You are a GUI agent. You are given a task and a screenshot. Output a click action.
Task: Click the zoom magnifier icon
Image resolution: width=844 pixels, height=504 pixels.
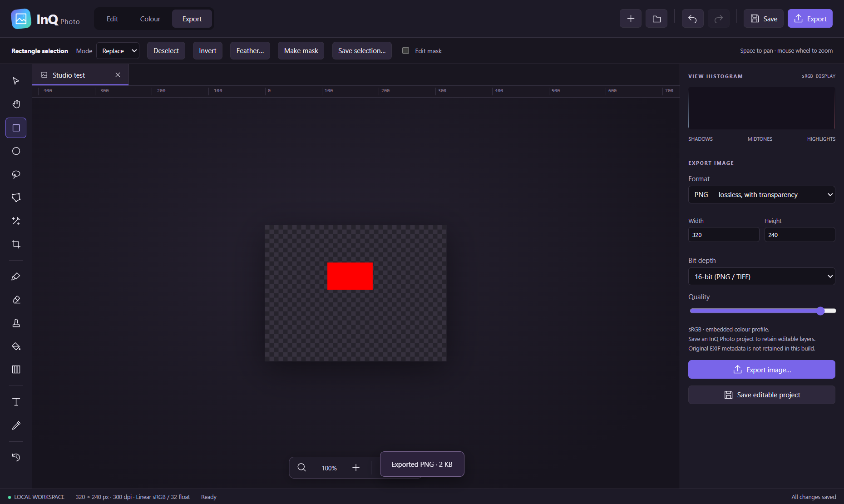point(301,468)
